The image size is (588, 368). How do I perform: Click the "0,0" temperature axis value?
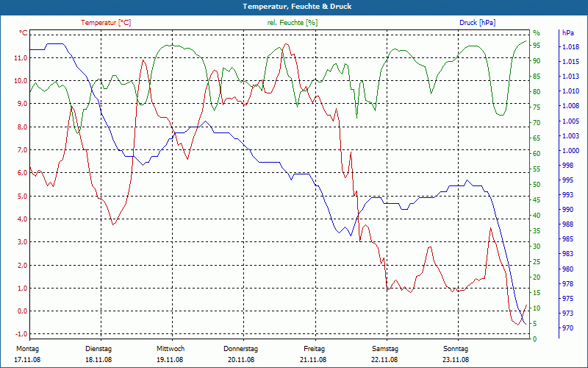click(x=22, y=311)
